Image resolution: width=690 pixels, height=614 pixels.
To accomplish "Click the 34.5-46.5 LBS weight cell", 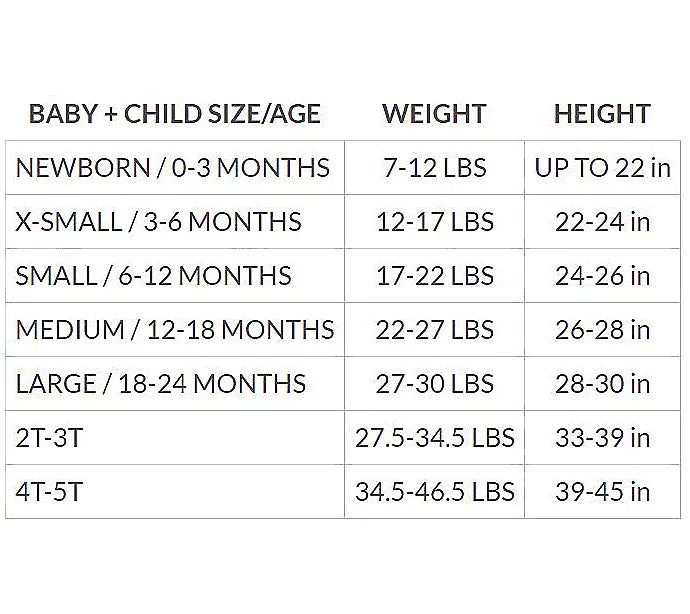I will (434, 491).
